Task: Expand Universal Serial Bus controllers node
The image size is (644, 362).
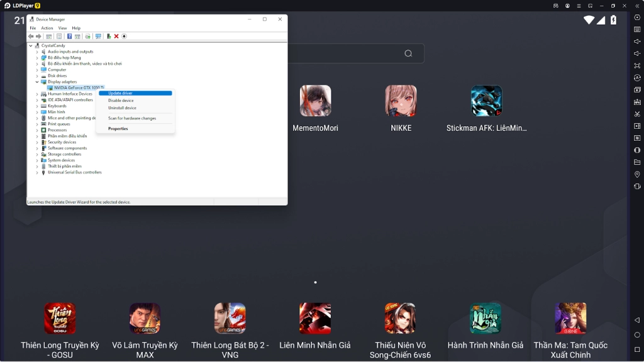Action: 37,172
